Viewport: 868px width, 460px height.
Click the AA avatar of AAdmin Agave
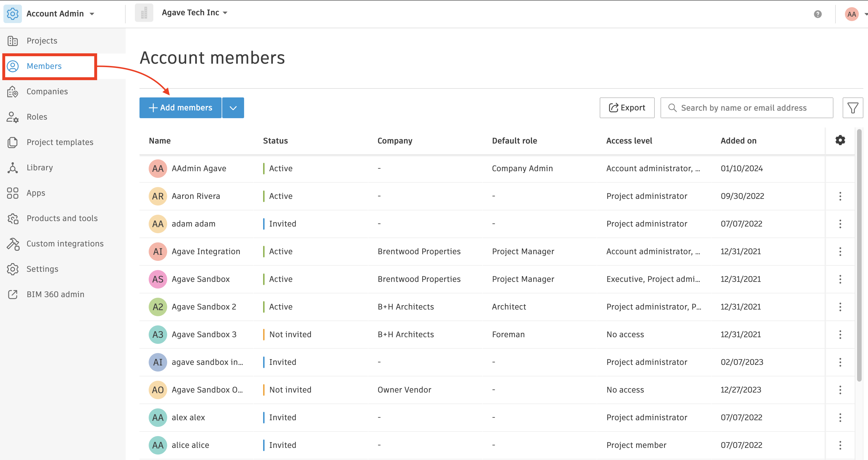[158, 169]
